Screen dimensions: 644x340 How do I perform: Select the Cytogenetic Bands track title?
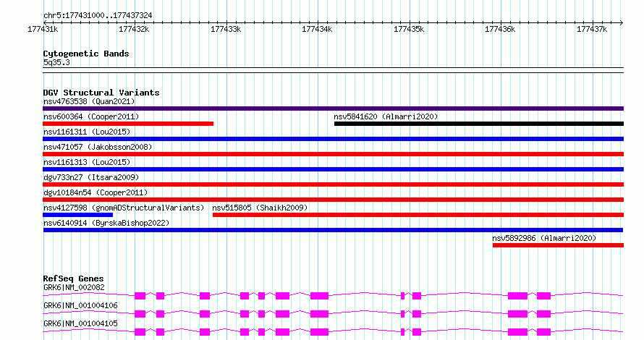(86, 54)
